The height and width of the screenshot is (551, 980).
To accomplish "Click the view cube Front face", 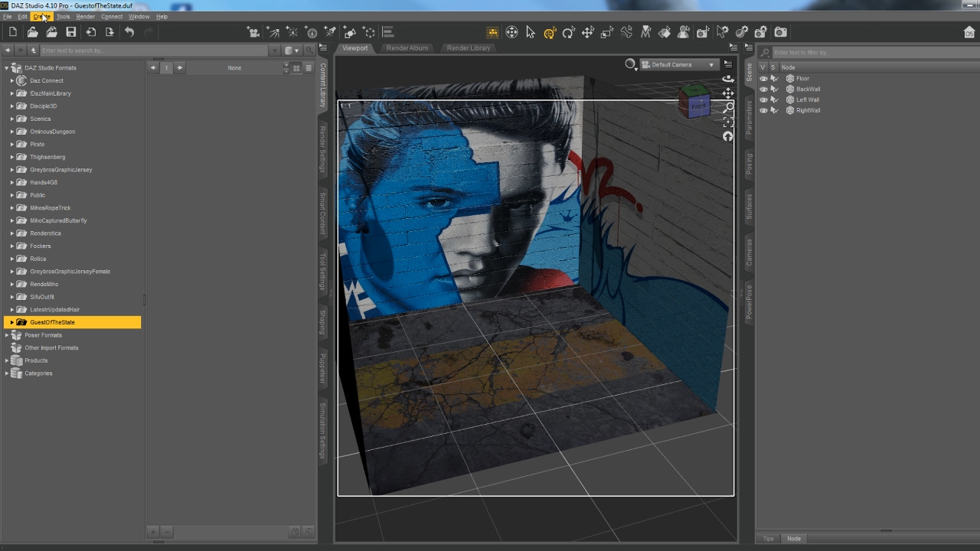I will click(698, 107).
